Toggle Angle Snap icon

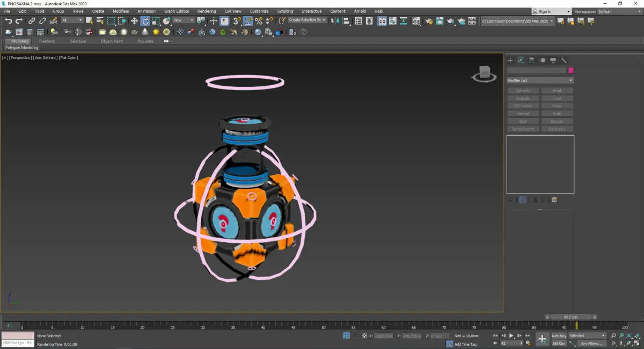point(247,21)
